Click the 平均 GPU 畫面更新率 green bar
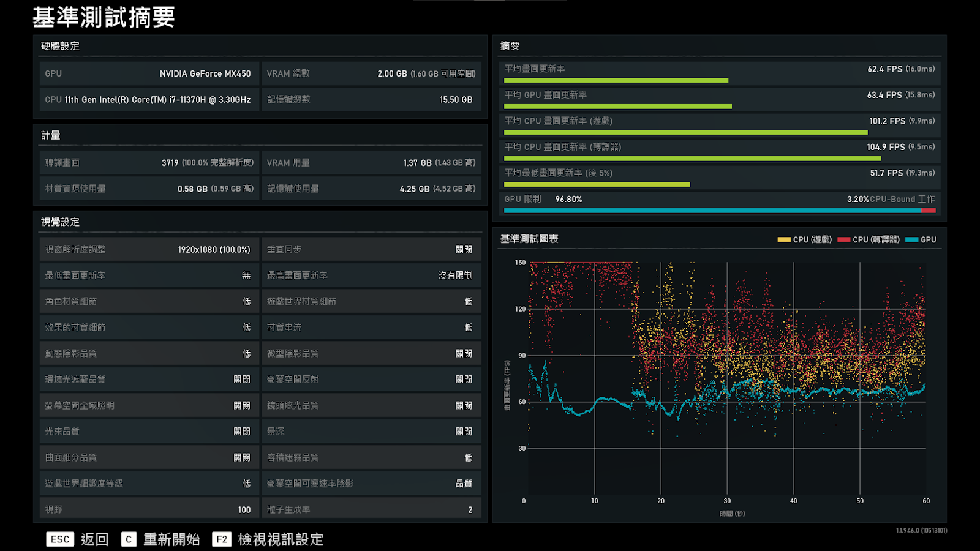The height and width of the screenshot is (551, 980). [x=618, y=107]
